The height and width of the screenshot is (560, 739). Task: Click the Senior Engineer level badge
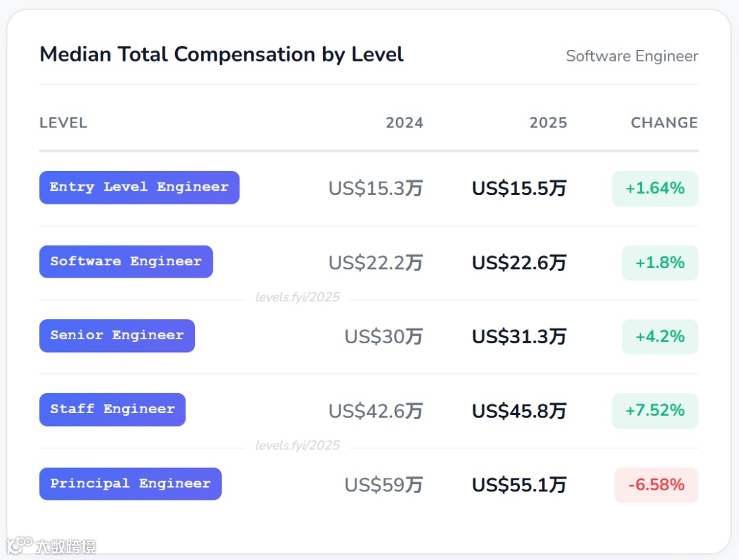tap(117, 336)
